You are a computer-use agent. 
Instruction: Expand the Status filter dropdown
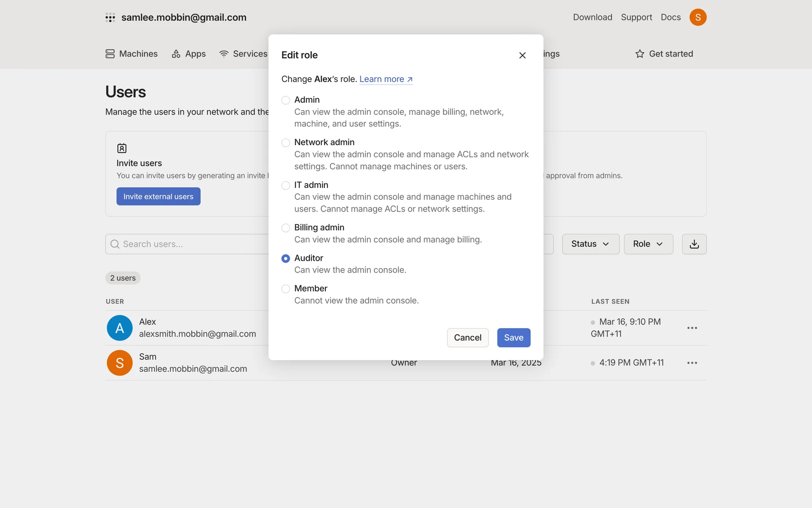(590, 244)
